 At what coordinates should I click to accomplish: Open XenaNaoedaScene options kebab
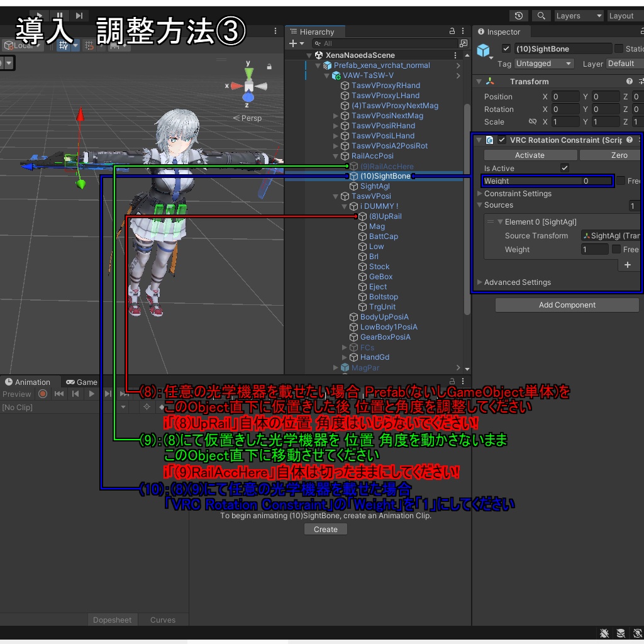[x=455, y=55]
